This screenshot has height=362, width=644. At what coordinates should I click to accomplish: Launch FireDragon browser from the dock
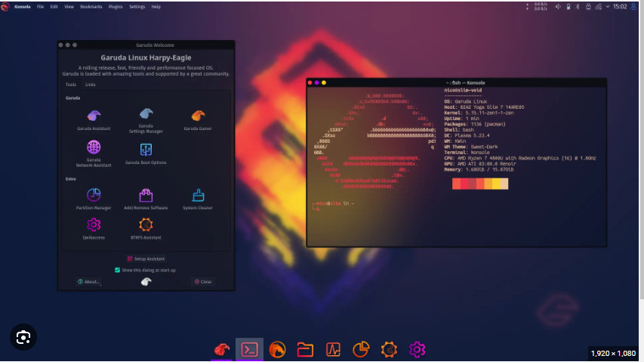click(277, 350)
